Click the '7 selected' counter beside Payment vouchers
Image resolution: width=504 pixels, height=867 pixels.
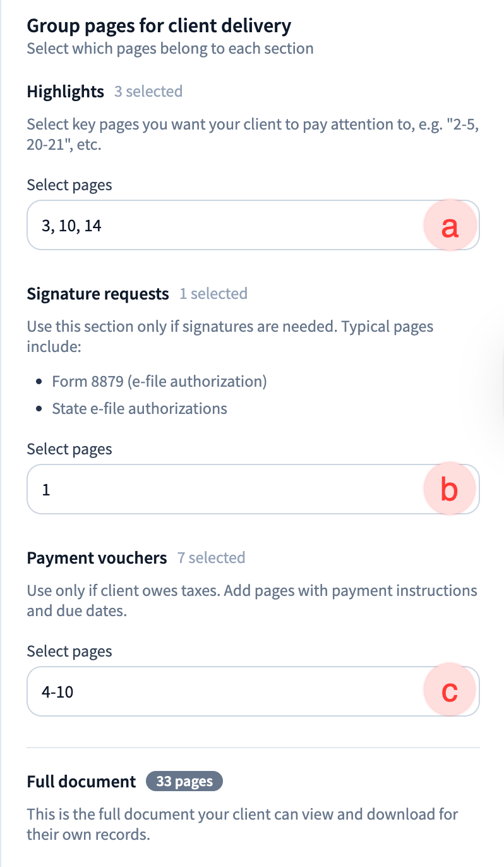211,558
